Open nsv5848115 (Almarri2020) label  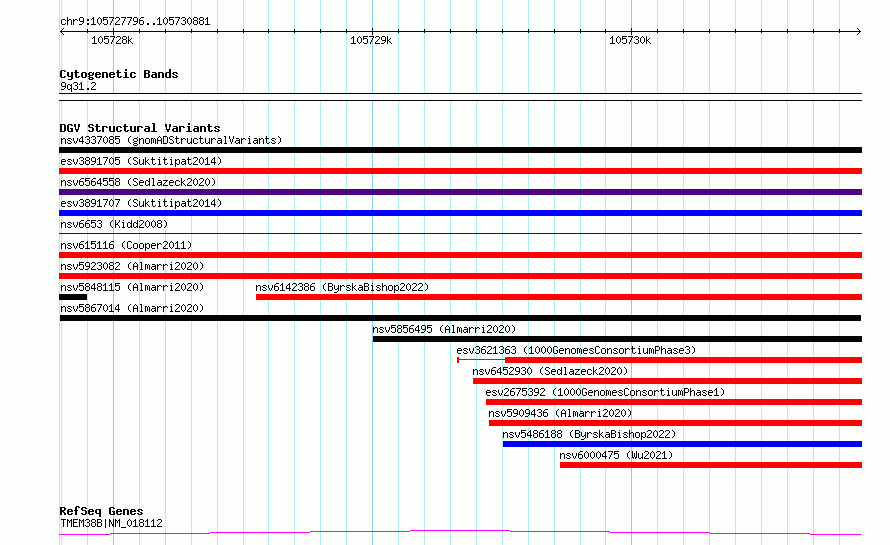(x=132, y=287)
